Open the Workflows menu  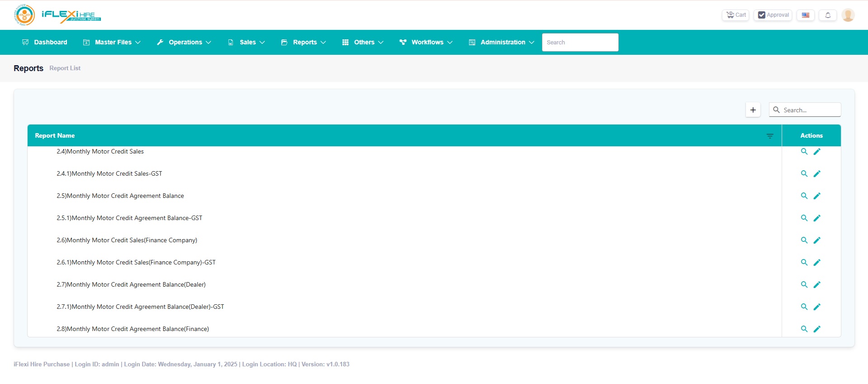coord(426,42)
